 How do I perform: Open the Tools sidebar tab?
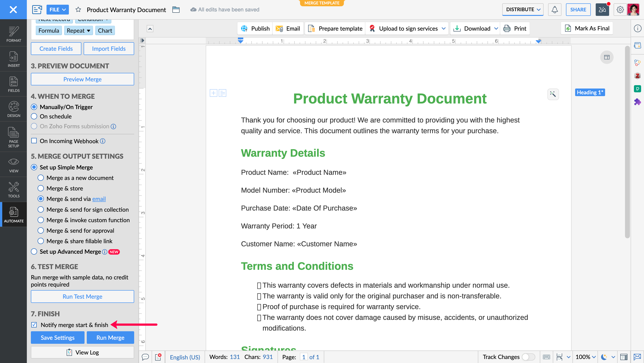(x=13, y=190)
